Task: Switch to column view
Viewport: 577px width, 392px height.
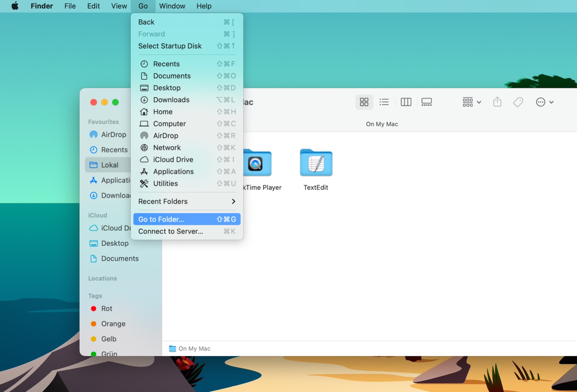Action: pyautogui.click(x=405, y=102)
